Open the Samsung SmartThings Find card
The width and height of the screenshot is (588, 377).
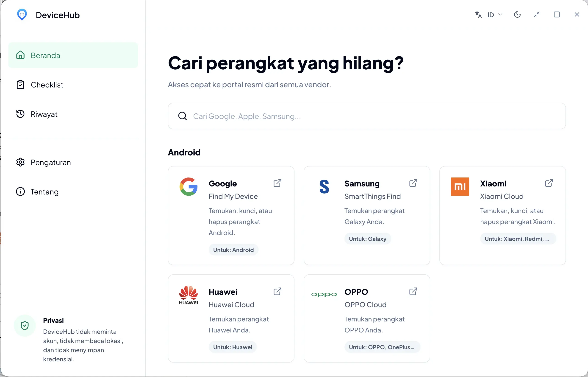pyautogui.click(x=367, y=216)
